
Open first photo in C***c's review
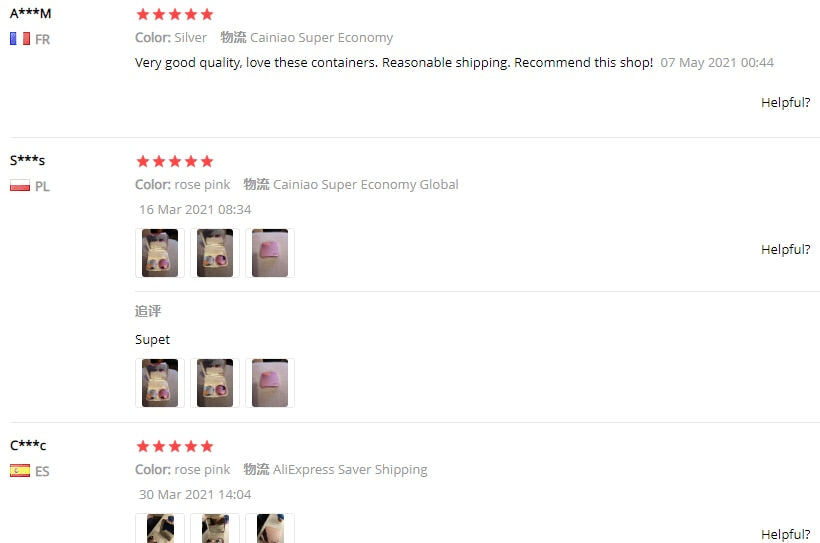tap(160, 528)
